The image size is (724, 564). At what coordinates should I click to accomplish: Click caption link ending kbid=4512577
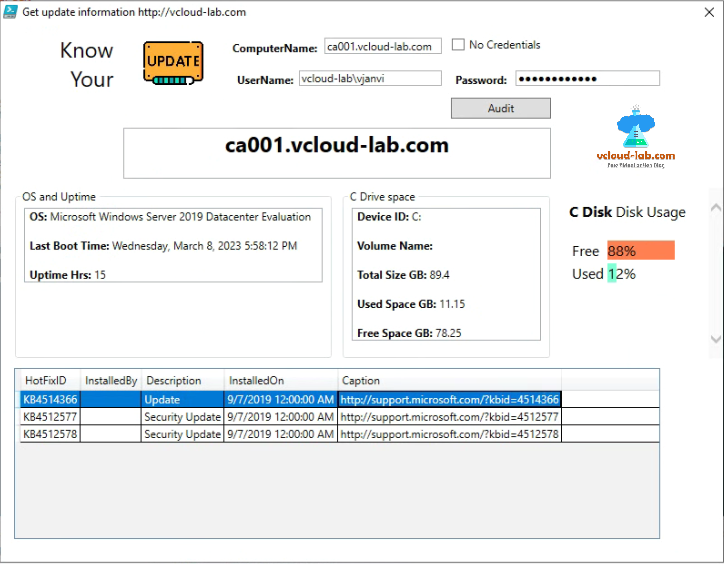pos(450,417)
